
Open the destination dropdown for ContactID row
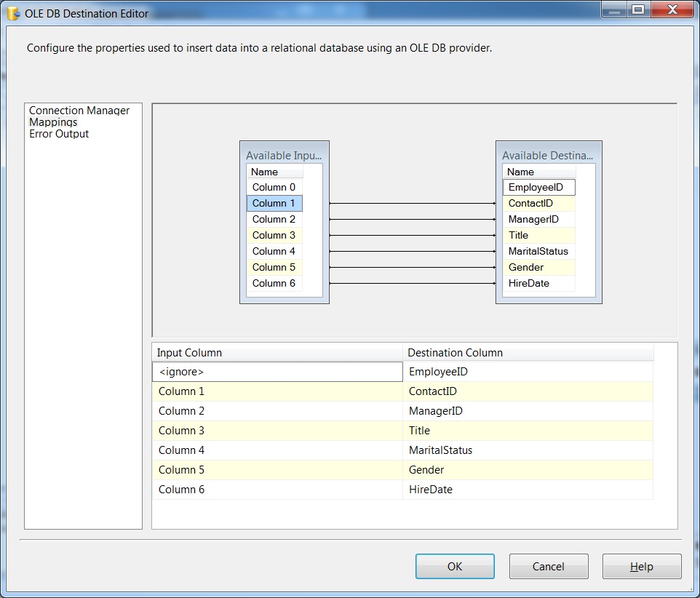point(527,391)
